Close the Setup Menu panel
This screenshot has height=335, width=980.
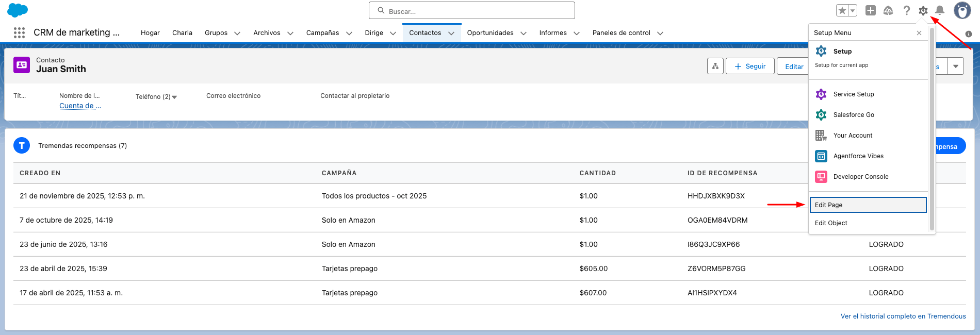(919, 33)
